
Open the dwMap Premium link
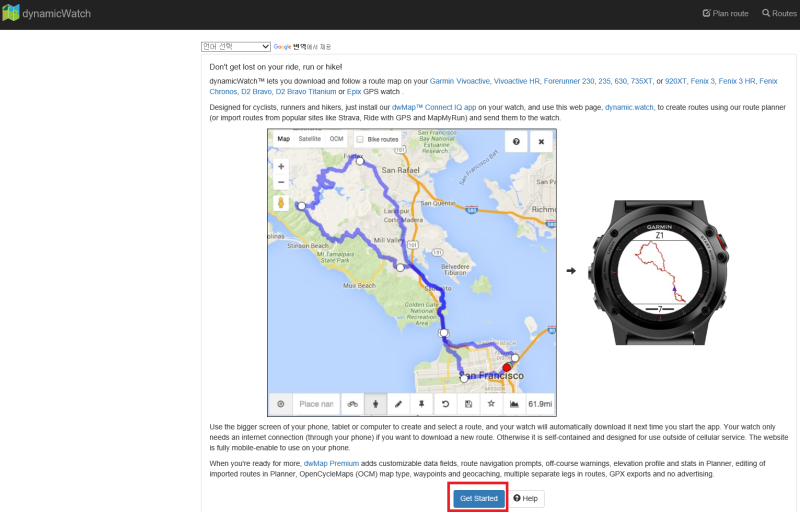click(331, 464)
